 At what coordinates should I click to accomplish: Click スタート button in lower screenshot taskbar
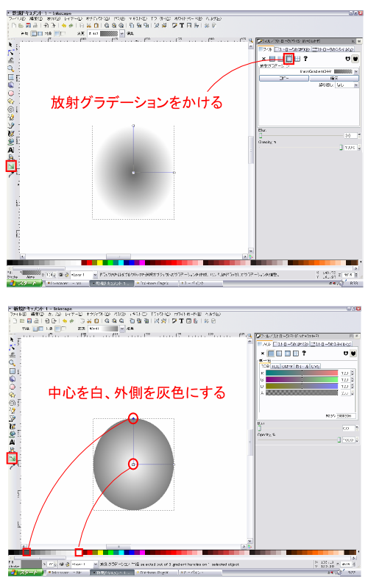pyautogui.click(x=26, y=573)
